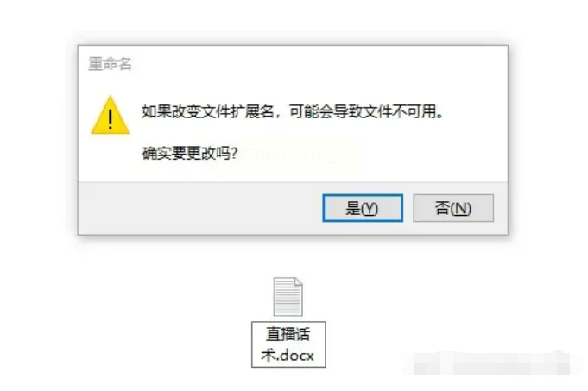Click the 可能会导致文件不可用 phrase
The image size is (588, 391).
tap(364, 111)
